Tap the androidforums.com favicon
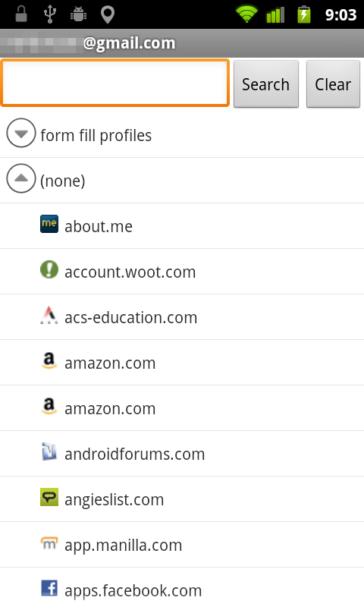The height and width of the screenshot is (607, 364). click(49, 451)
